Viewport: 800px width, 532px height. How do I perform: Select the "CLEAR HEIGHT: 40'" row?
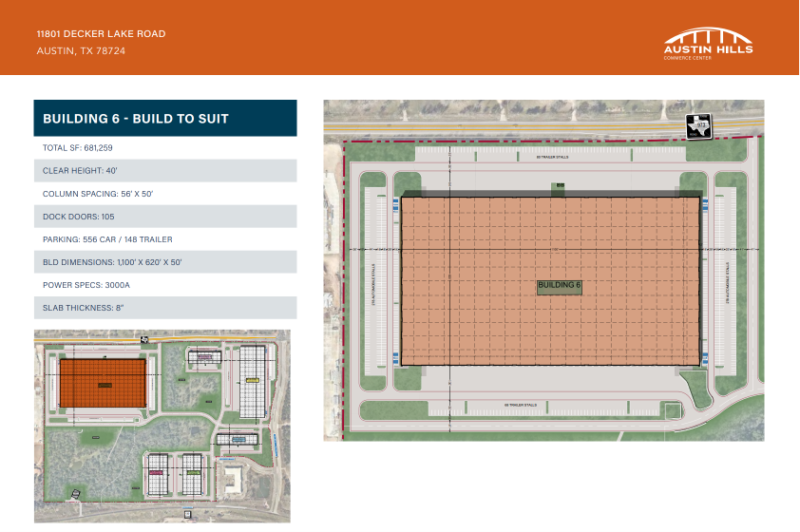[165, 170]
